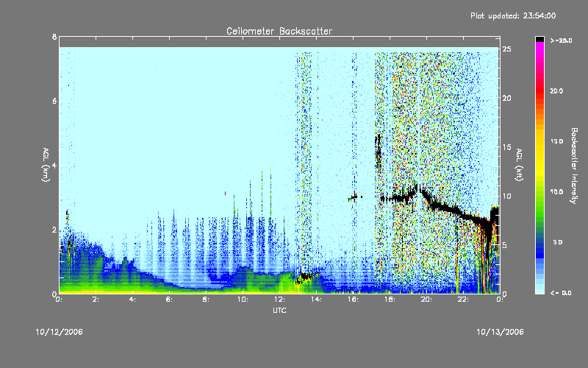The height and width of the screenshot is (368, 588).
Task: Click the '4:' hour tick on UTC axis
Action: pos(133,300)
